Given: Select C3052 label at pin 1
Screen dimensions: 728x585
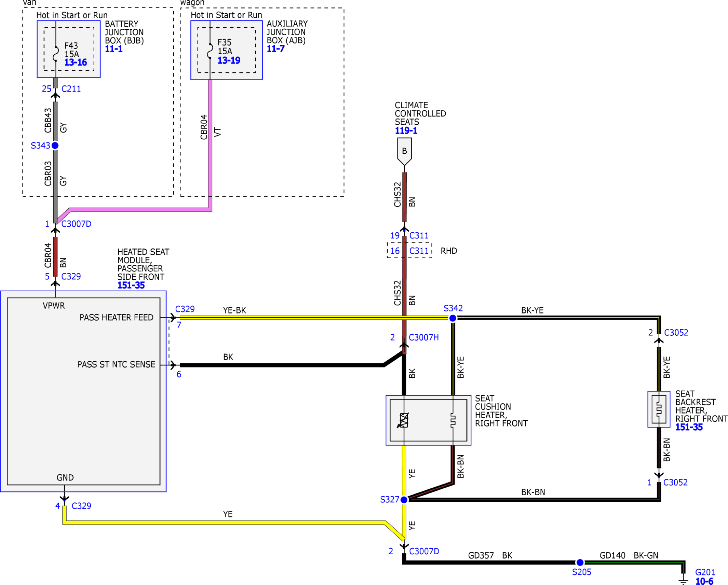Looking at the screenshot, I should pyautogui.click(x=675, y=483).
